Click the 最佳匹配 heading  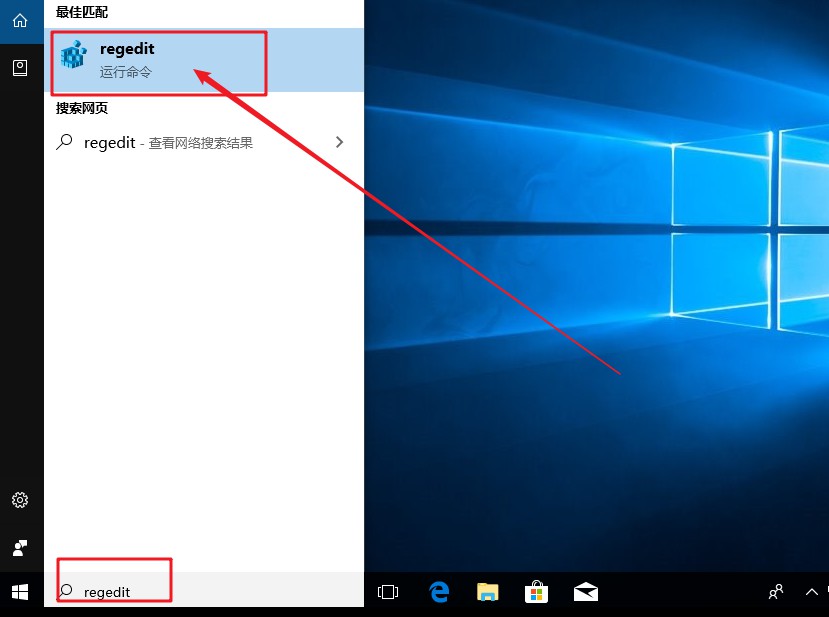pos(80,12)
